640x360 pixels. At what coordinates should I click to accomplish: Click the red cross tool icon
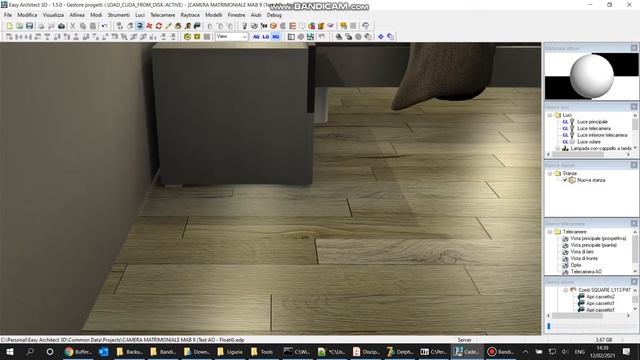[149, 26]
